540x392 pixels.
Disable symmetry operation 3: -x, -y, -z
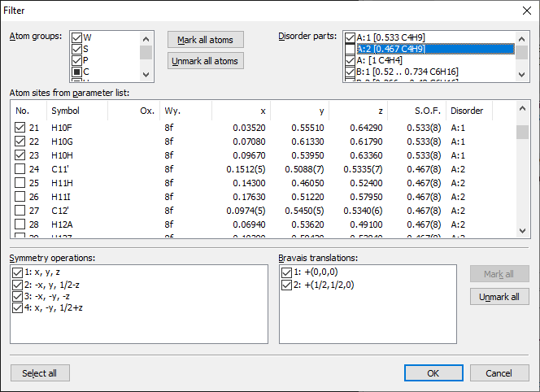click(17, 298)
